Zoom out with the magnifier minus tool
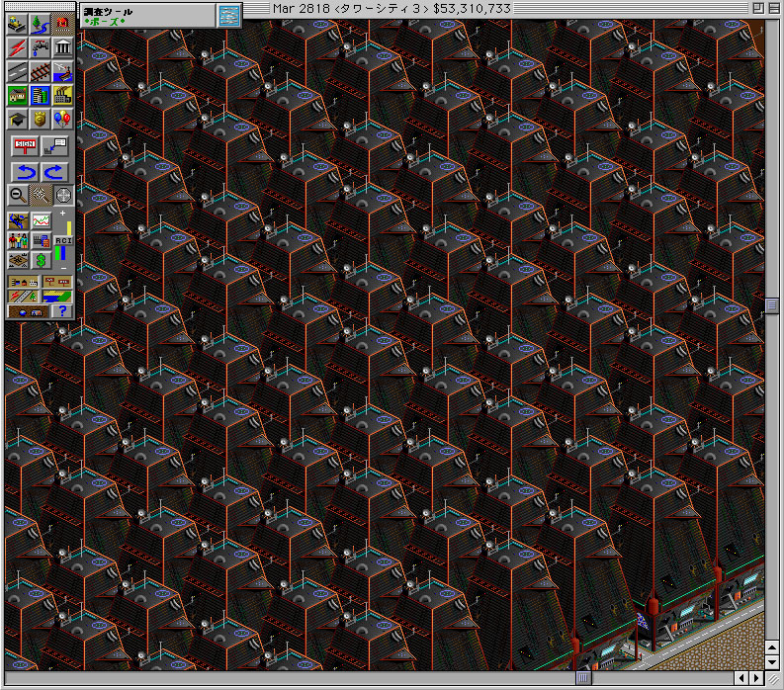This screenshot has height=690, width=784. (18, 195)
